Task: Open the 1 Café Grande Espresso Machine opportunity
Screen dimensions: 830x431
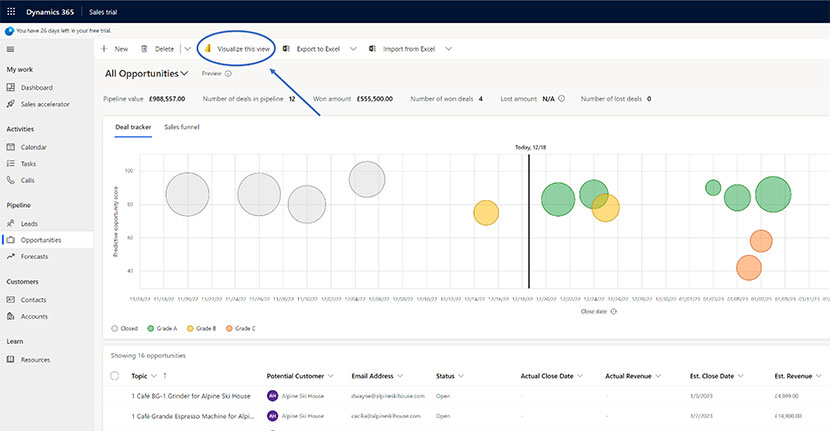Action: click(193, 416)
